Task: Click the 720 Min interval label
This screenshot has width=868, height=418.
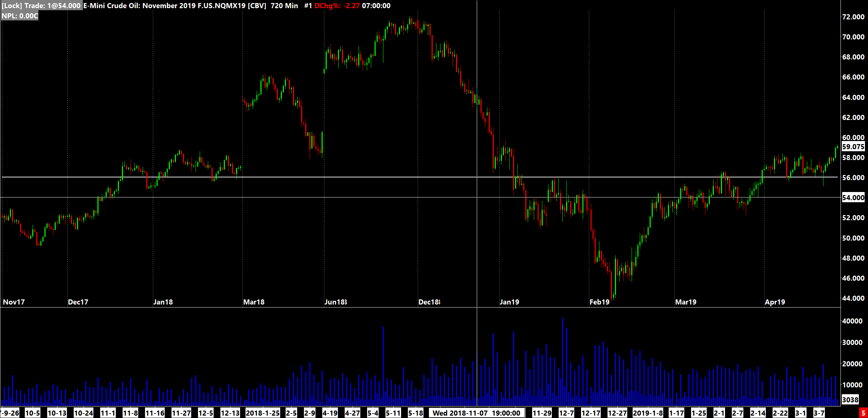Action: pos(284,6)
